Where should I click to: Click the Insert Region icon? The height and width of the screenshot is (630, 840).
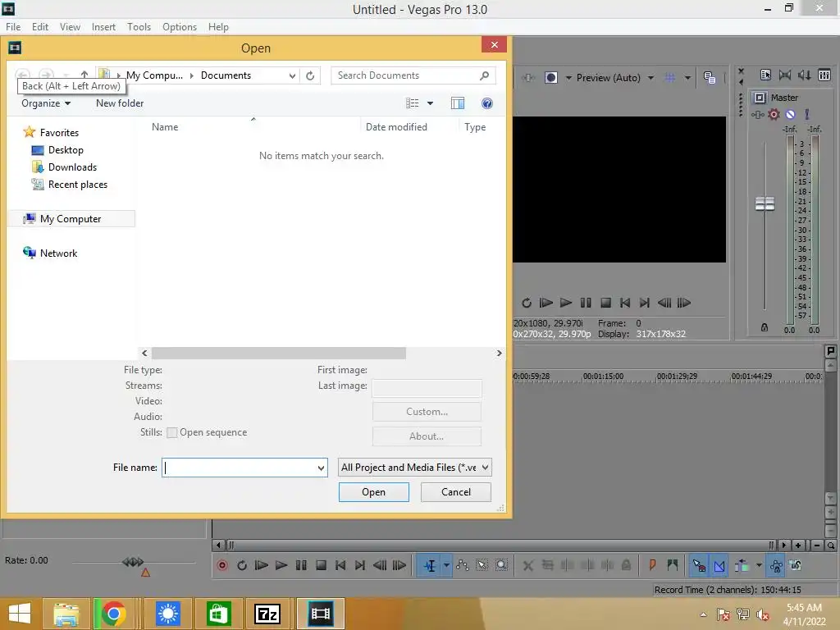tap(673, 565)
